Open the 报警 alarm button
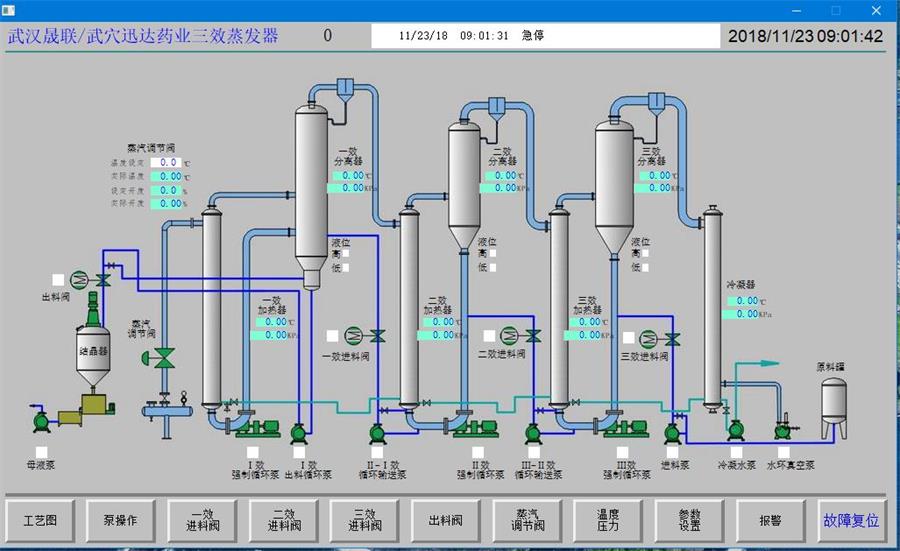This screenshot has width=900, height=551. pos(769,521)
